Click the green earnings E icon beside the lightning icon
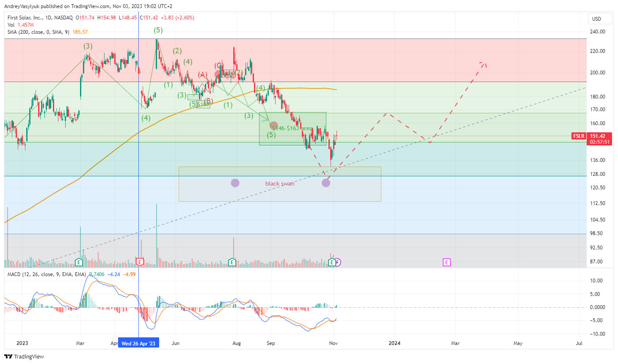 (x=332, y=263)
